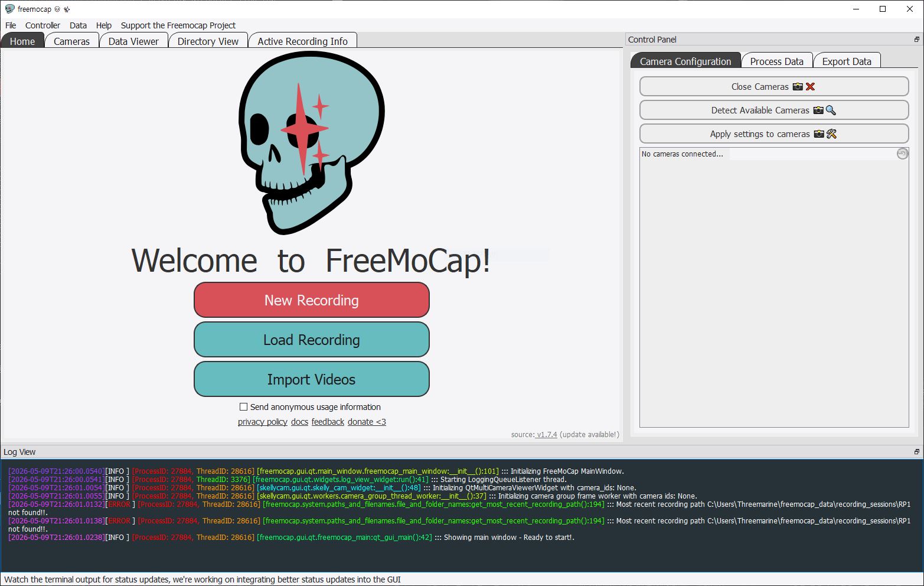
Task: Switch to the Cameras tab
Action: [x=71, y=41]
